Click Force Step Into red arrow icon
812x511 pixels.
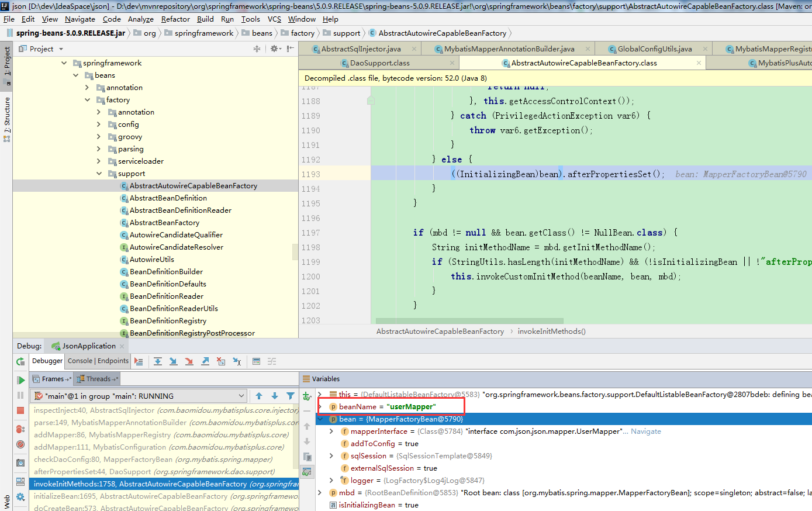189,361
